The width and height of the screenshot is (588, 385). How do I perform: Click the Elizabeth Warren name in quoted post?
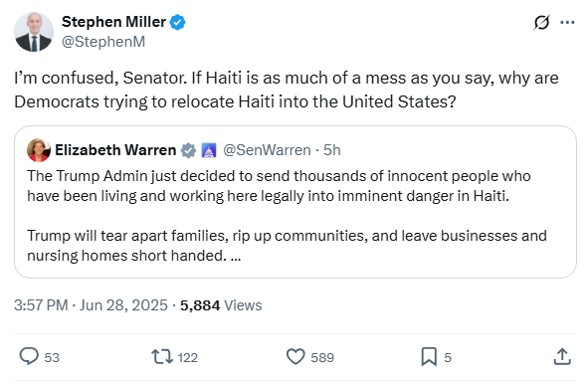(115, 150)
